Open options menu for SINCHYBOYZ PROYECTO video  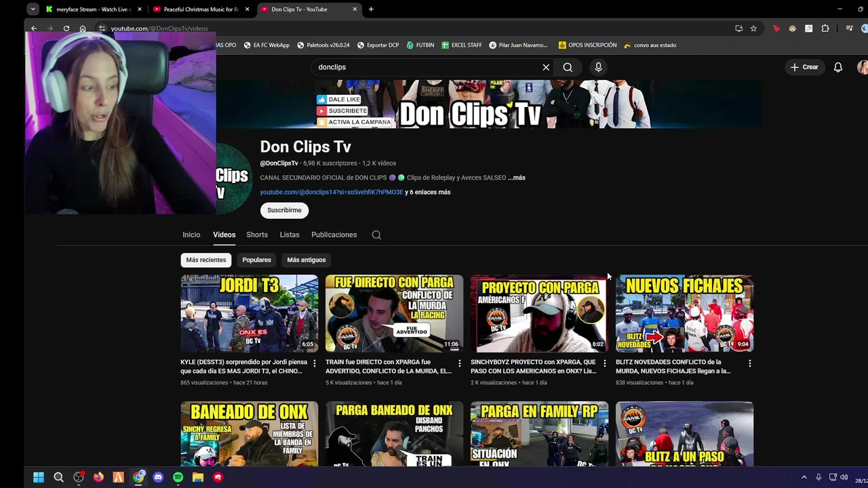[604, 363]
